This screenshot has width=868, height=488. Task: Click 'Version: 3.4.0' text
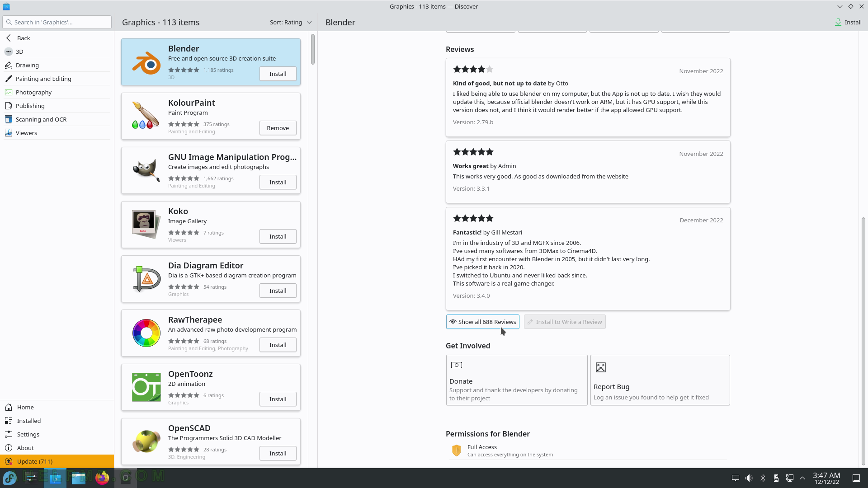[471, 296]
